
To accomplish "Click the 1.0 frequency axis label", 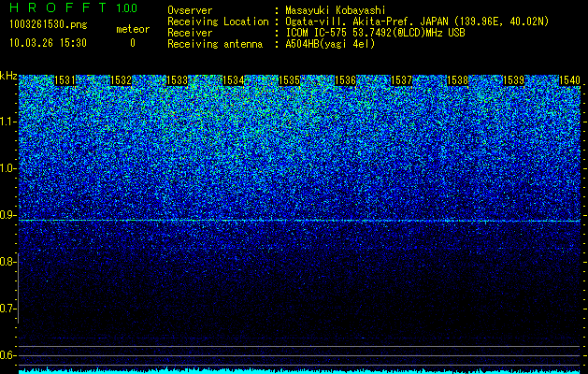I will [8, 168].
